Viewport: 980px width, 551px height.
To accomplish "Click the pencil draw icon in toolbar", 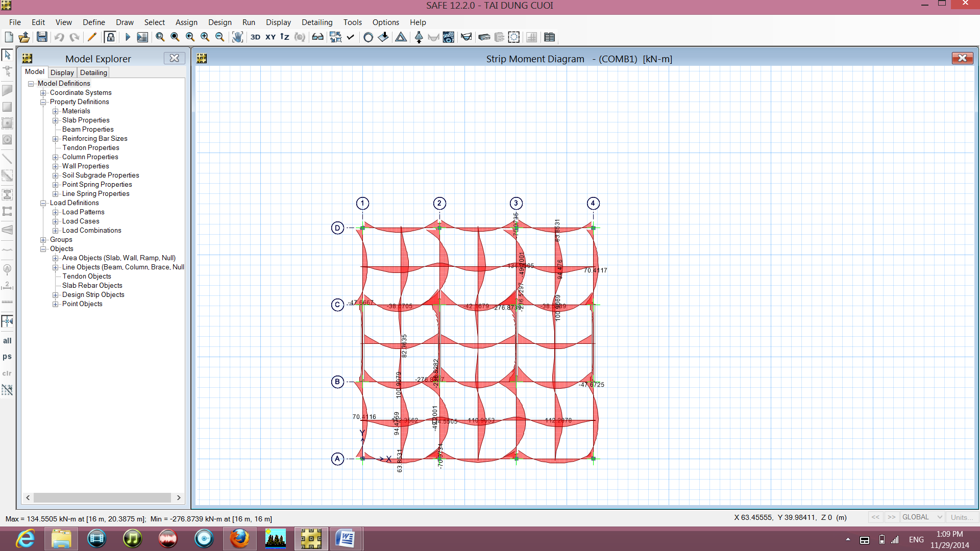I will [x=92, y=37].
